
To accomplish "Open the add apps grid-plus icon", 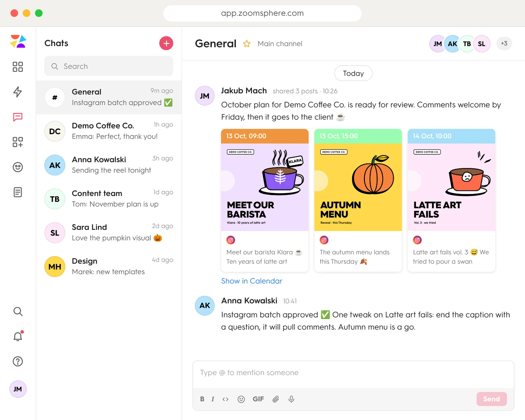I will coord(18,142).
